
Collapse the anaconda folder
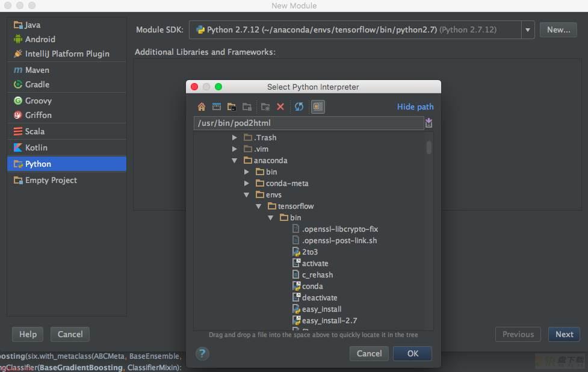(234, 161)
